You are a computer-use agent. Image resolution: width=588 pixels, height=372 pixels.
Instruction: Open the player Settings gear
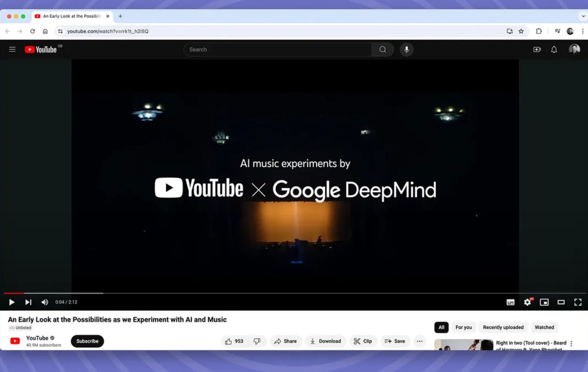click(x=527, y=302)
